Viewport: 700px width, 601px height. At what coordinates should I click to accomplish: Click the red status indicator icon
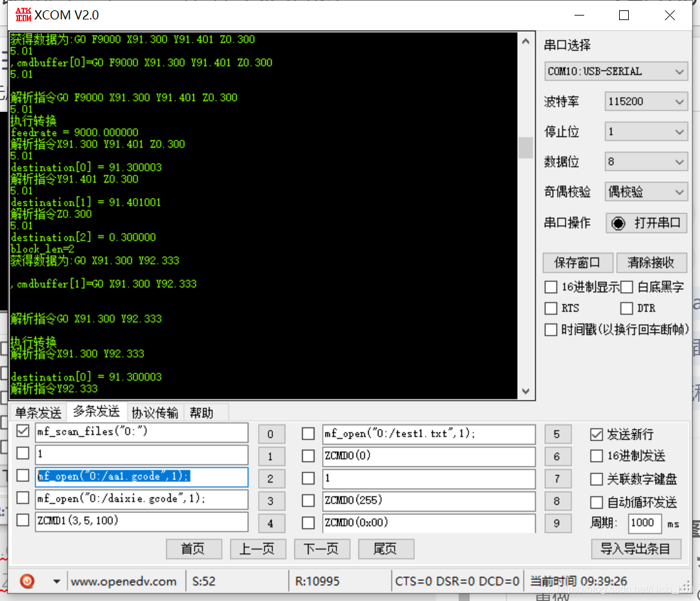point(27,581)
